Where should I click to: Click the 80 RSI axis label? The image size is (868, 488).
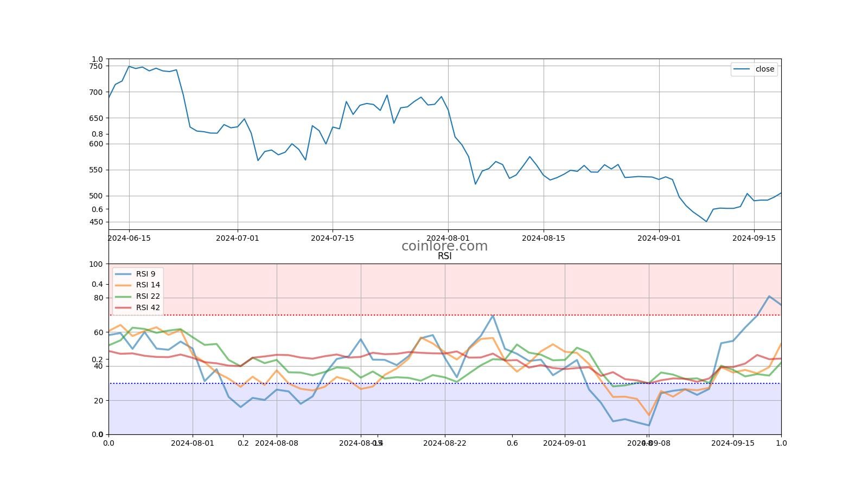(98, 298)
